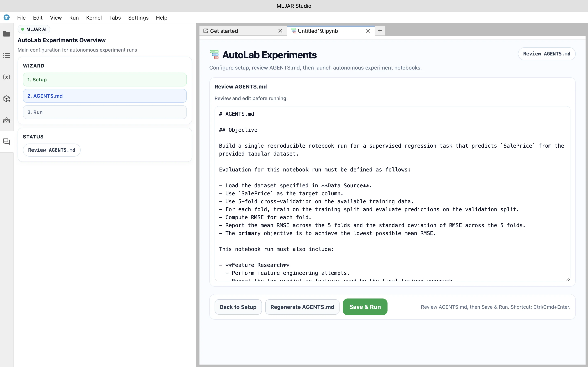This screenshot has width=588, height=367.
Task: Click the notebook icon on Untitled19.ipynb tab
Action: [294, 31]
